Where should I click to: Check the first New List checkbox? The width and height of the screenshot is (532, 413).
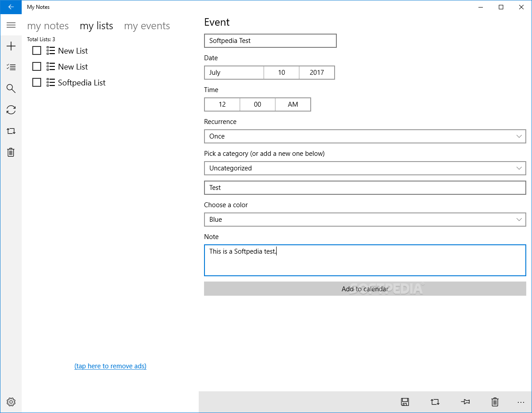pyautogui.click(x=37, y=50)
